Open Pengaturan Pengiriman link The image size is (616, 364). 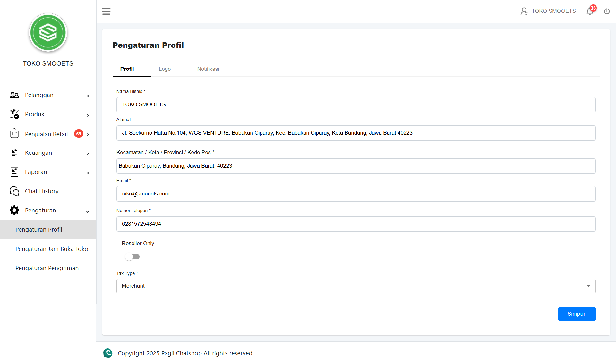pos(47,268)
